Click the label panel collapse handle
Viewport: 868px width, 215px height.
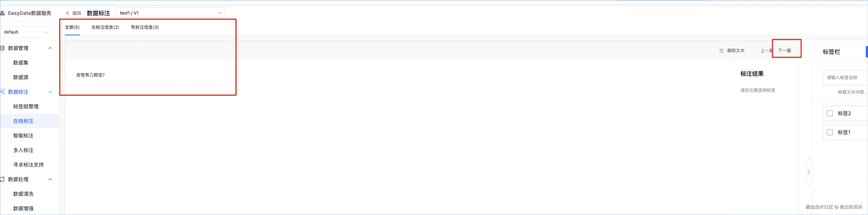click(808, 172)
